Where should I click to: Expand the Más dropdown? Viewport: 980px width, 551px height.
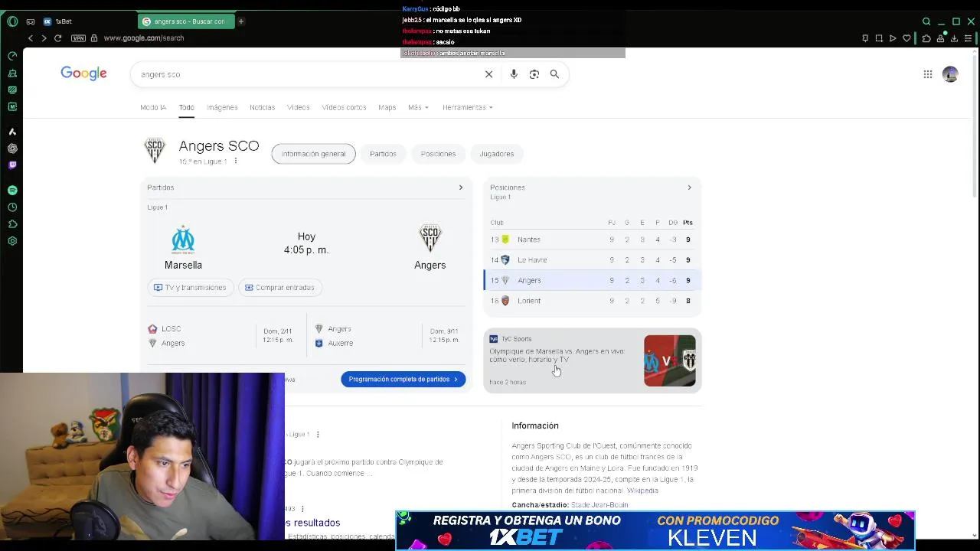[418, 107]
